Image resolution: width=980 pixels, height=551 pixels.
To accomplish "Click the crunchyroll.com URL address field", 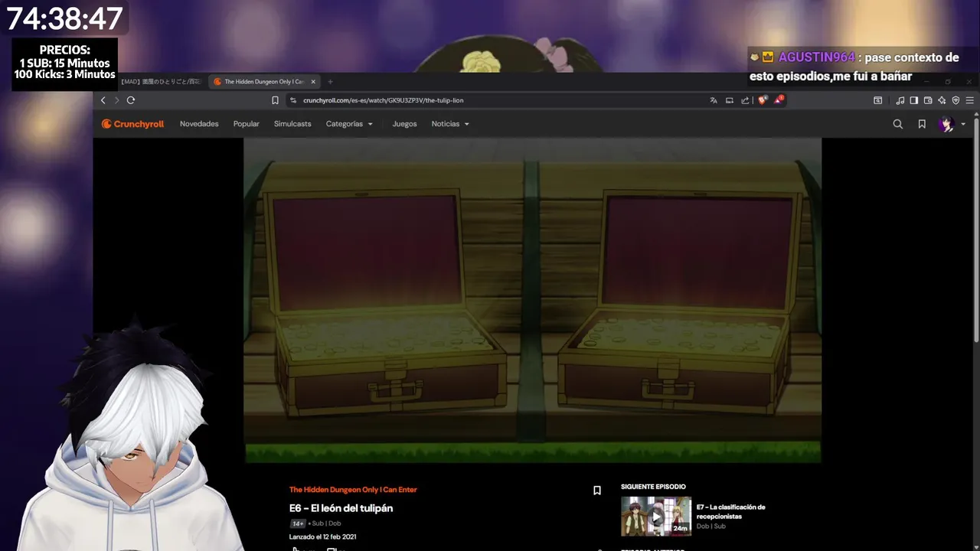I will click(498, 100).
